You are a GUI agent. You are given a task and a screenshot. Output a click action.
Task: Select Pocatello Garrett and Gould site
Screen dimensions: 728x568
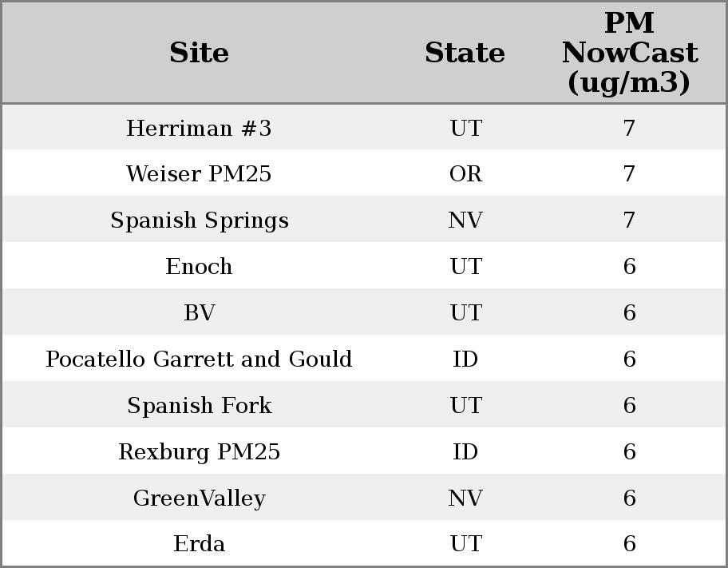point(199,359)
